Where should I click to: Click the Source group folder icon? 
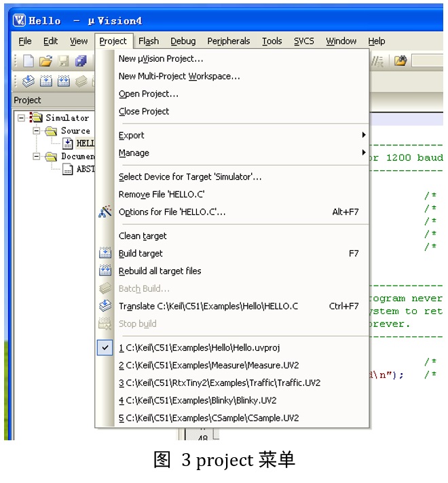(51, 131)
